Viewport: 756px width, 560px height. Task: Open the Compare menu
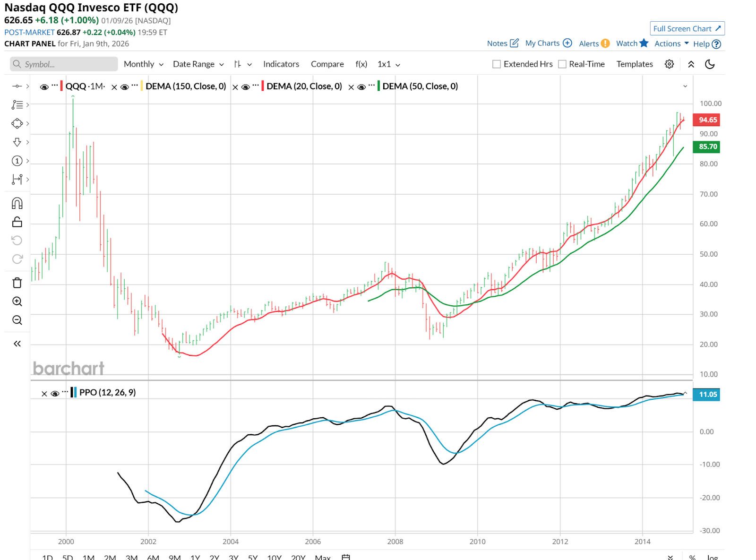pyautogui.click(x=327, y=64)
